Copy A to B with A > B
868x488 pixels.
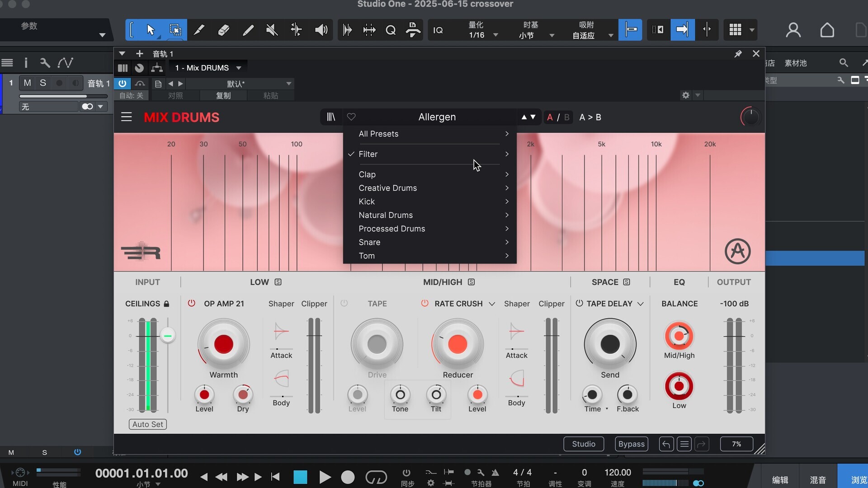(x=590, y=117)
